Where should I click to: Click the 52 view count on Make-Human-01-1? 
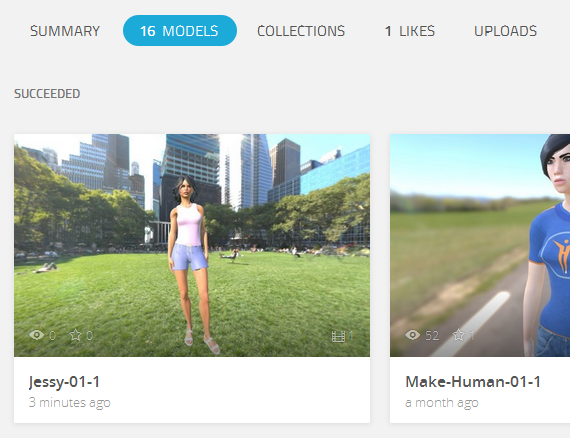coord(432,335)
